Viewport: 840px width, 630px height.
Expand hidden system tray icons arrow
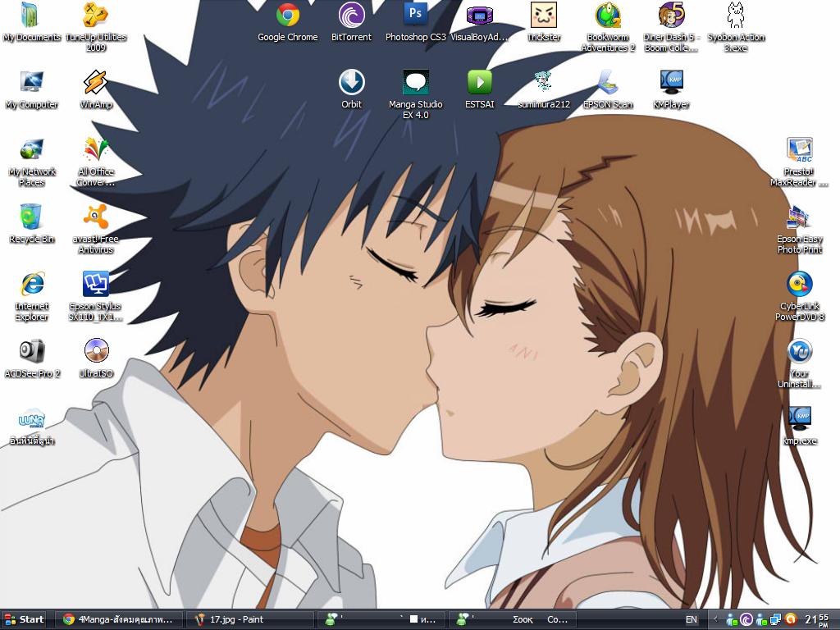[x=716, y=620]
